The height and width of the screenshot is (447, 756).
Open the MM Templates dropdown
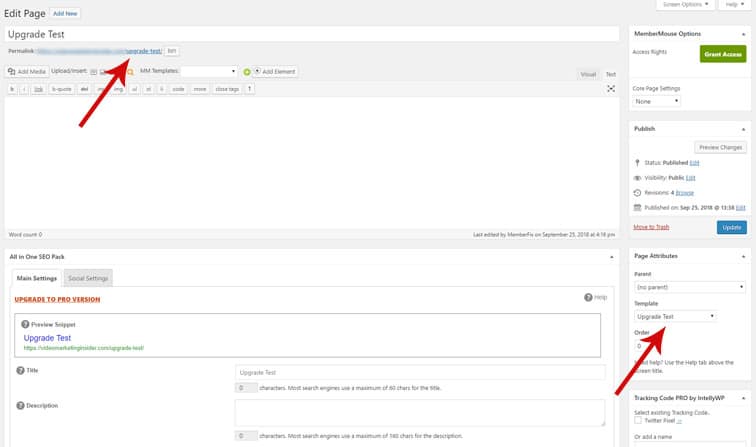pyautogui.click(x=209, y=72)
